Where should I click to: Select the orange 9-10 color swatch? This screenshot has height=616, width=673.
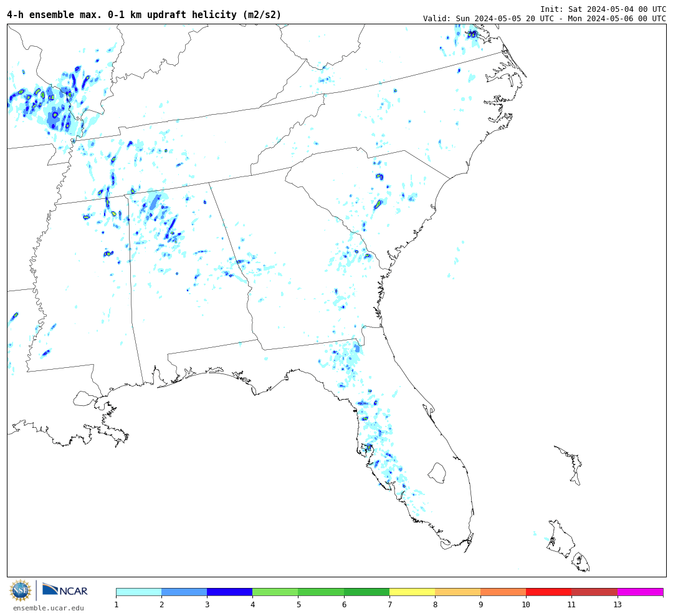pos(503,592)
